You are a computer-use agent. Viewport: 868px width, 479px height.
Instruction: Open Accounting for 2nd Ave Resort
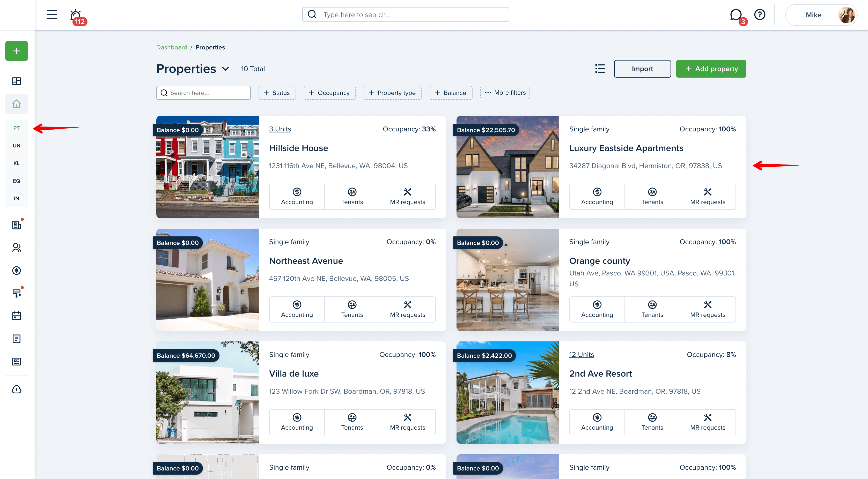[x=597, y=422]
